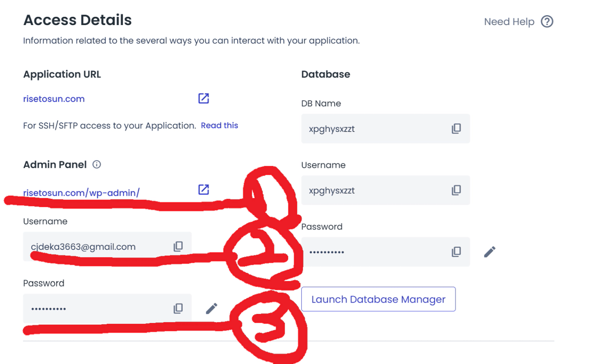Show Admin Panel info tooltip icon

pyautogui.click(x=97, y=164)
